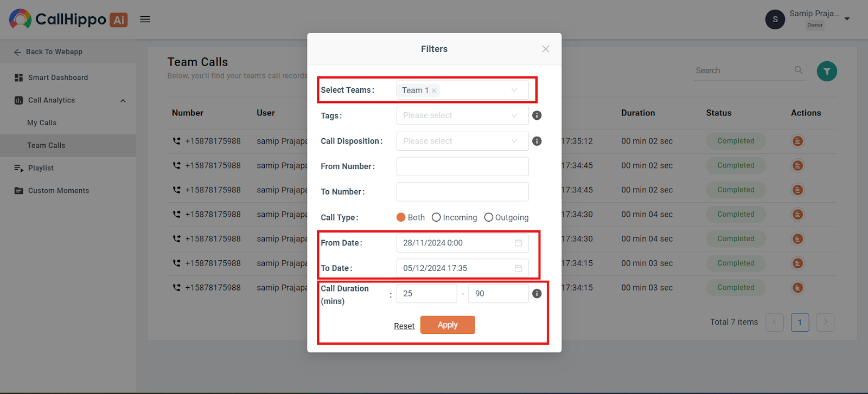Screen dimensions: 868x394
Task: Click the From Date field
Action: pos(462,243)
